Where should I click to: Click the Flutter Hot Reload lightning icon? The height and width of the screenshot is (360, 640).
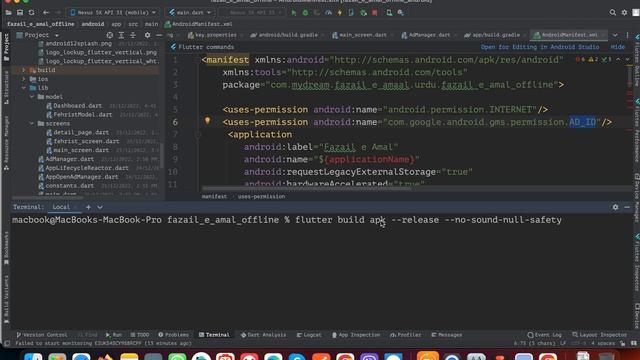[x=340, y=13]
